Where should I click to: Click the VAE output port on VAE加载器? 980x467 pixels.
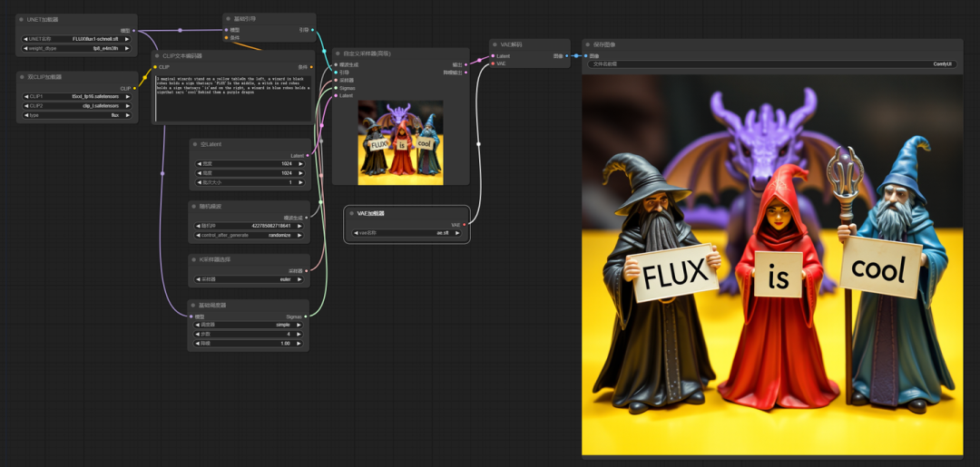coord(465,225)
